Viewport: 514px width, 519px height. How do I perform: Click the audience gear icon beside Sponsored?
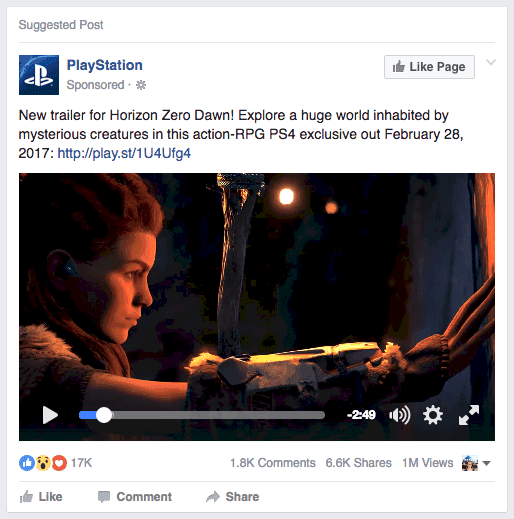click(x=141, y=85)
